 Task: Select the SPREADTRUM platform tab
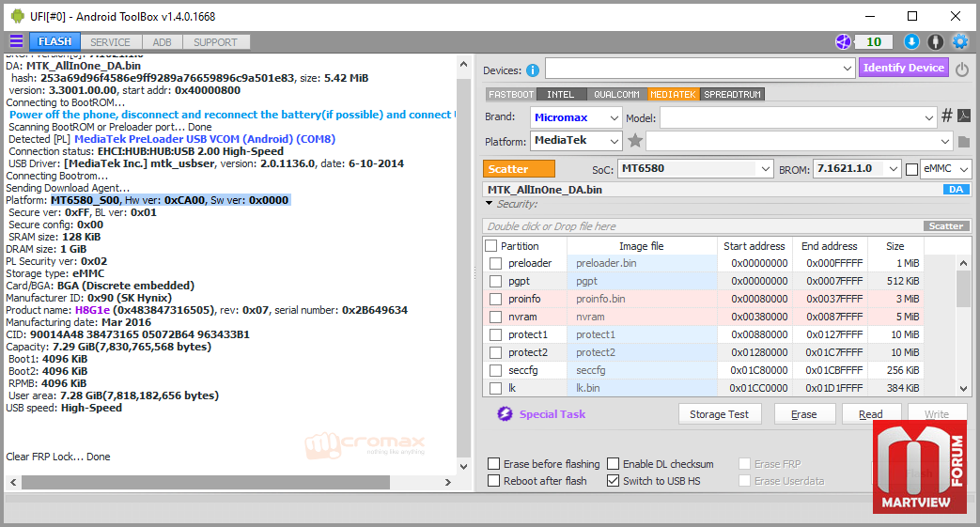coord(733,94)
